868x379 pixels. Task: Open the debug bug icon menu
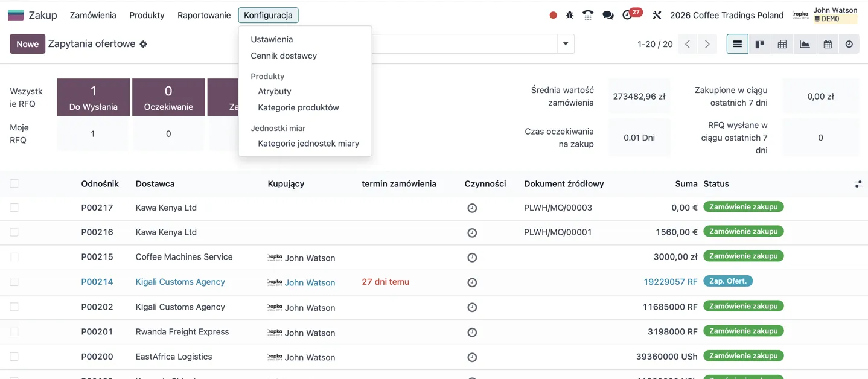point(570,15)
